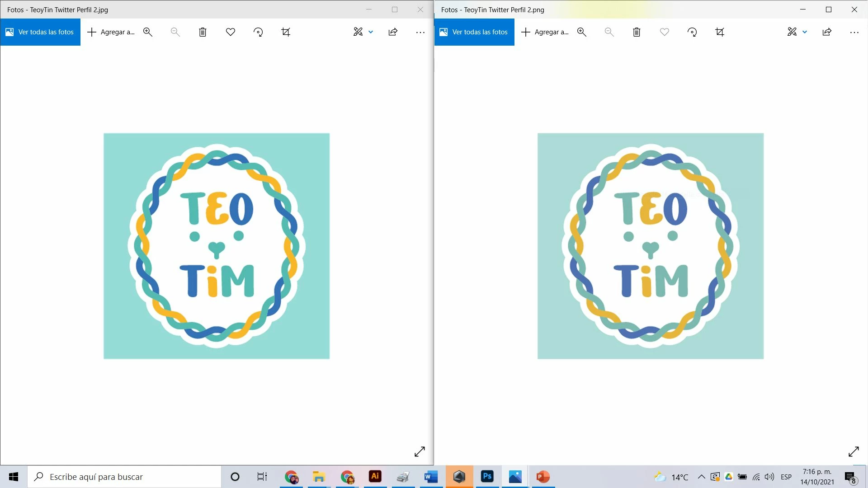Screen dimensions: 868x488
Task: Click zoom in icon in JPG window
Action: click(x=148, y=32)
